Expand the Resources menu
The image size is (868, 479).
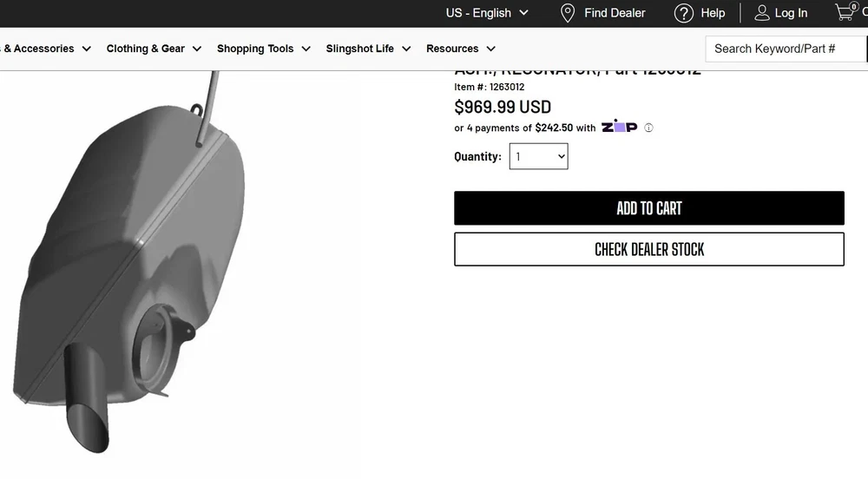click(460, 49)
